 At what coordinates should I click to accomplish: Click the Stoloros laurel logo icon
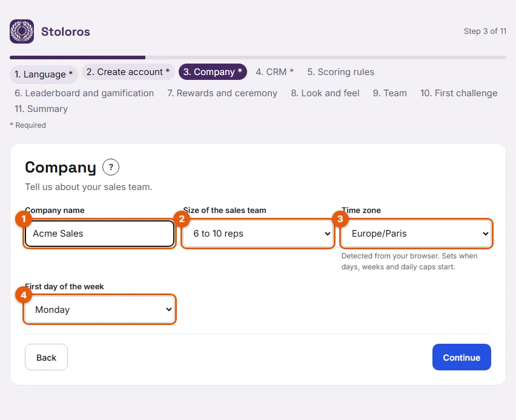click(22, 31)
